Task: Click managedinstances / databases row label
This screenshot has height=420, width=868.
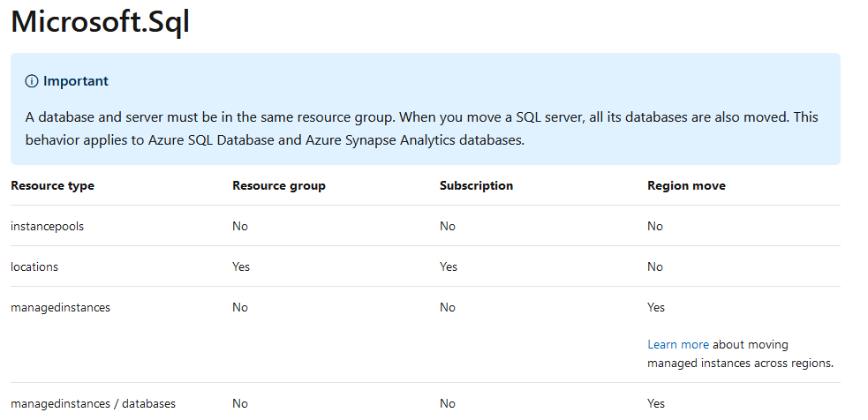Action: point(93,403)
